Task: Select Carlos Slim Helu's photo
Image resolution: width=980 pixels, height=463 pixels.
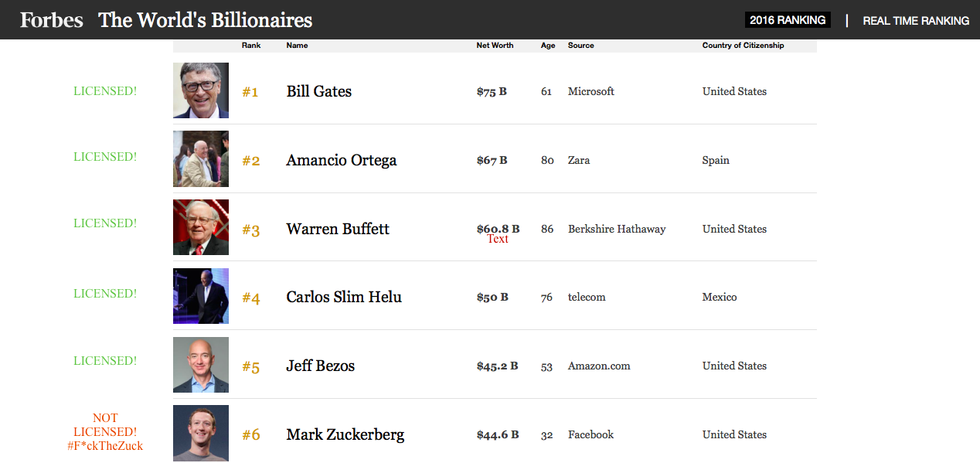Action: click(x=201, y=296)
